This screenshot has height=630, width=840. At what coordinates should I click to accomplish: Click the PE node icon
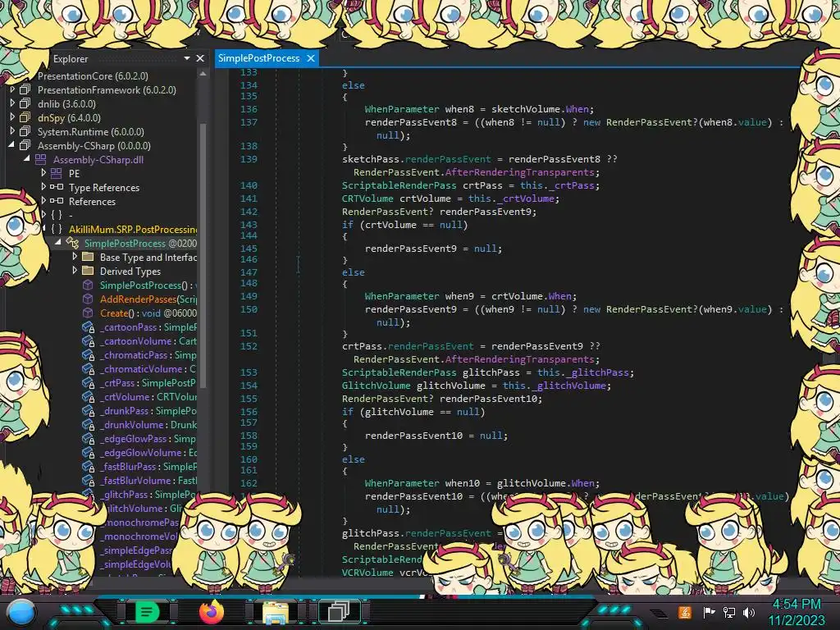[x=57, y=173]
